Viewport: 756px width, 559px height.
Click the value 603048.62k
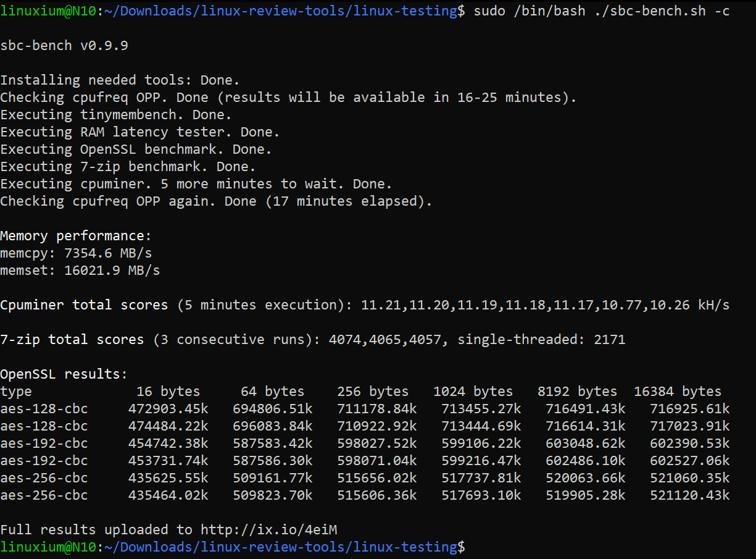pyautogui.click(x=586, y=443)
